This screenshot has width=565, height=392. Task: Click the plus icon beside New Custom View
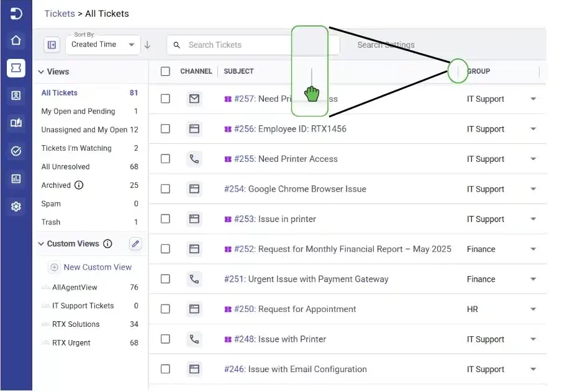tap(54, 267)
